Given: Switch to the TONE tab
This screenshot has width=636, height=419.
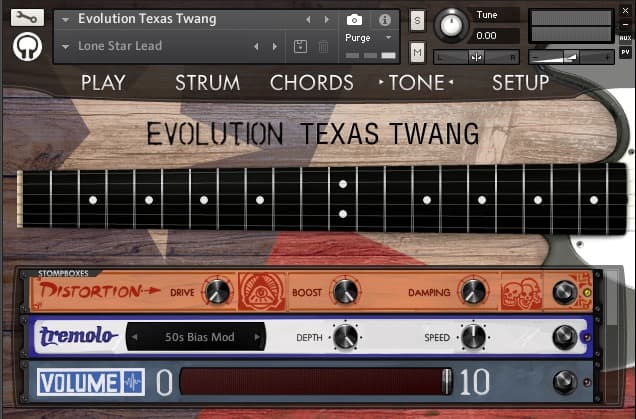Looking at the screenshot, I should coord(417,83).
